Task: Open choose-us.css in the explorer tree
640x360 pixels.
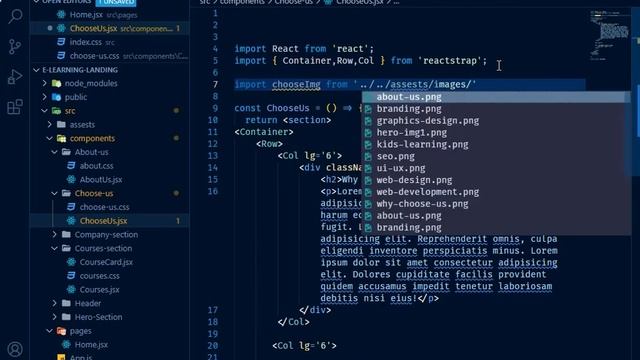Action: pos(110,207)
